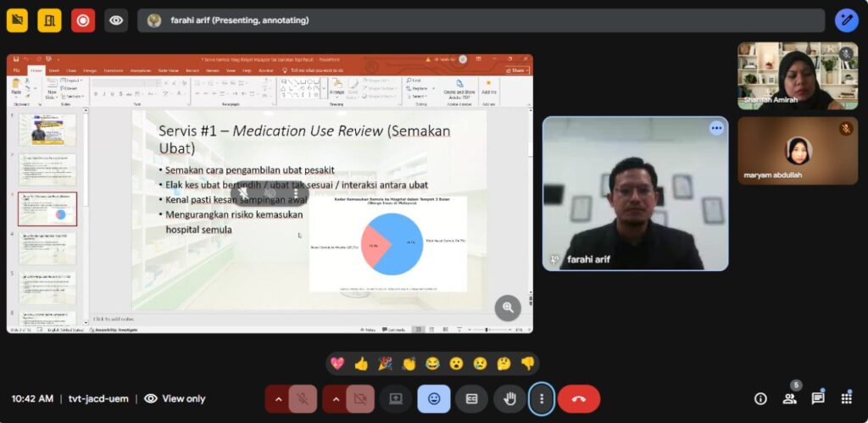This screenshot has width=868, height=423.
Task: Send a thumbs up reaction
Action: coord(361,364)
